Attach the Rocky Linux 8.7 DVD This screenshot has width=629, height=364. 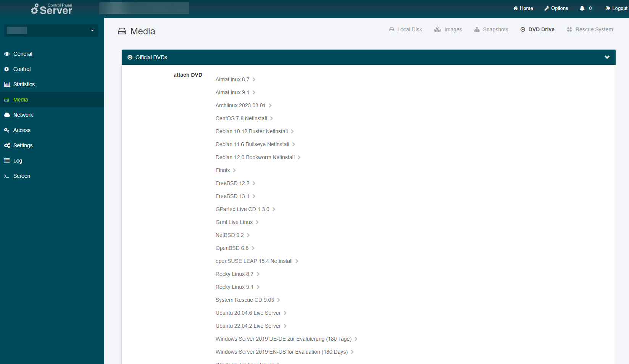tap(237, 274)
